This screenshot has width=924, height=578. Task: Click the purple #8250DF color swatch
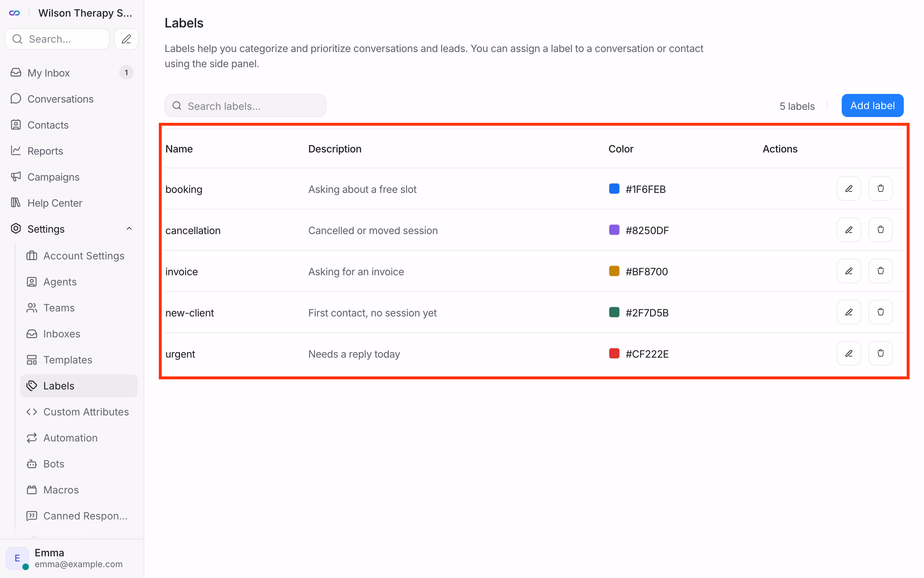pos(614,230)
